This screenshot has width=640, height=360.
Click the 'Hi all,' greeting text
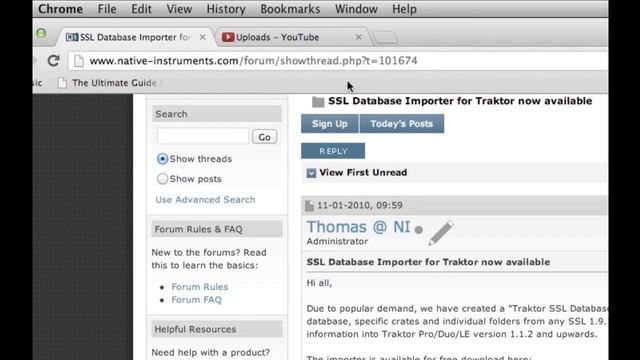click(319, 283)
